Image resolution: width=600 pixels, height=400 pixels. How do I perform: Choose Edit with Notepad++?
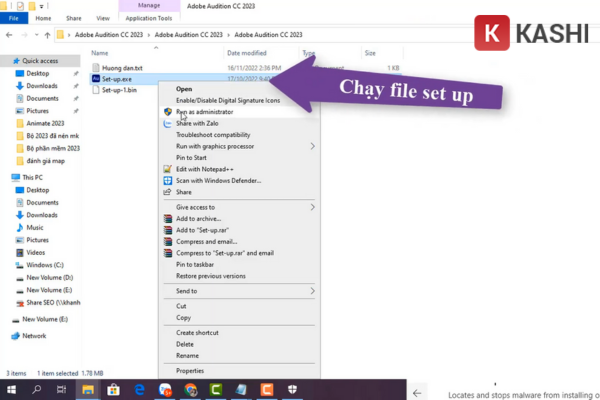239,169
